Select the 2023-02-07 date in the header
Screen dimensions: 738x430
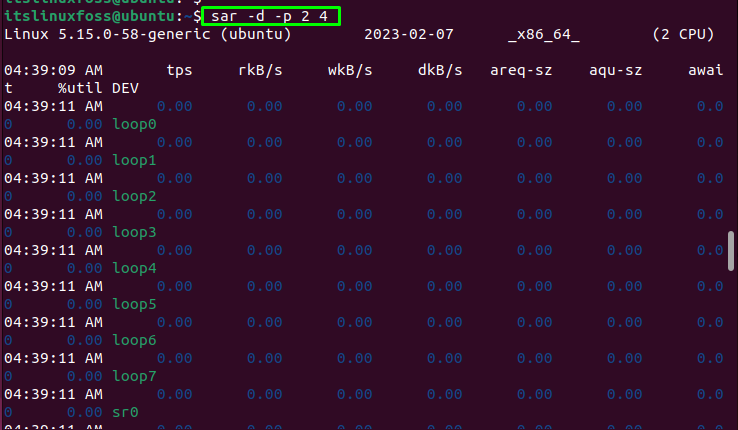pyautogui.click(x=409, y=34)
